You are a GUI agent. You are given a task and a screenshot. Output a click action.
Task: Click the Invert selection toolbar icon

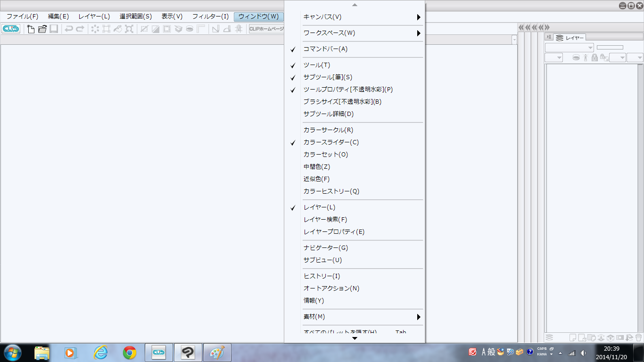point(156,29)
